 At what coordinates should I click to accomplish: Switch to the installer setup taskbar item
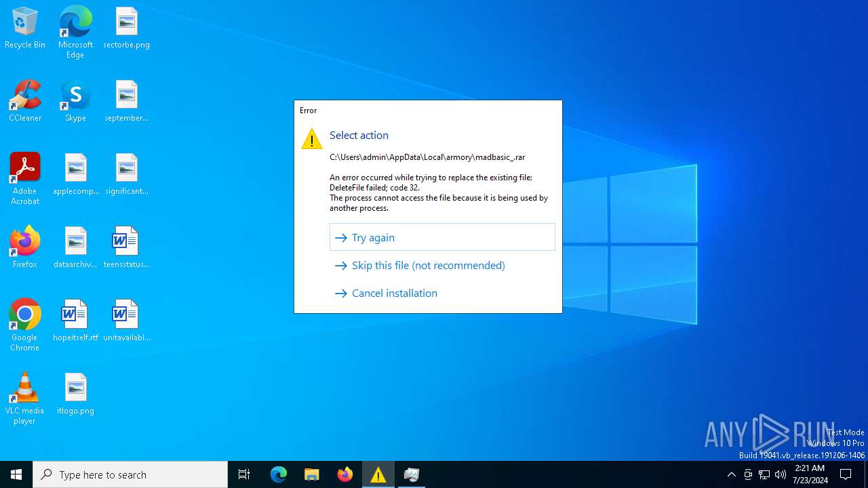click(x=412, y=474)
